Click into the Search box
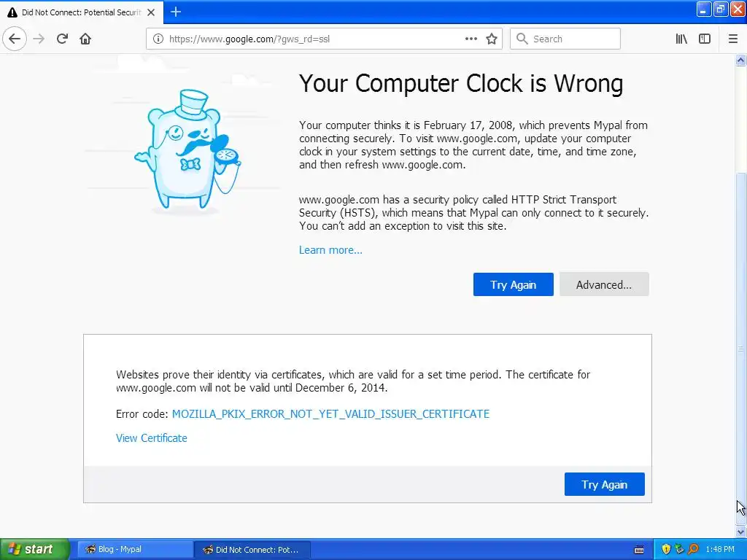The image size is (747, 560). pyautogui.click(x=565, y=39)
